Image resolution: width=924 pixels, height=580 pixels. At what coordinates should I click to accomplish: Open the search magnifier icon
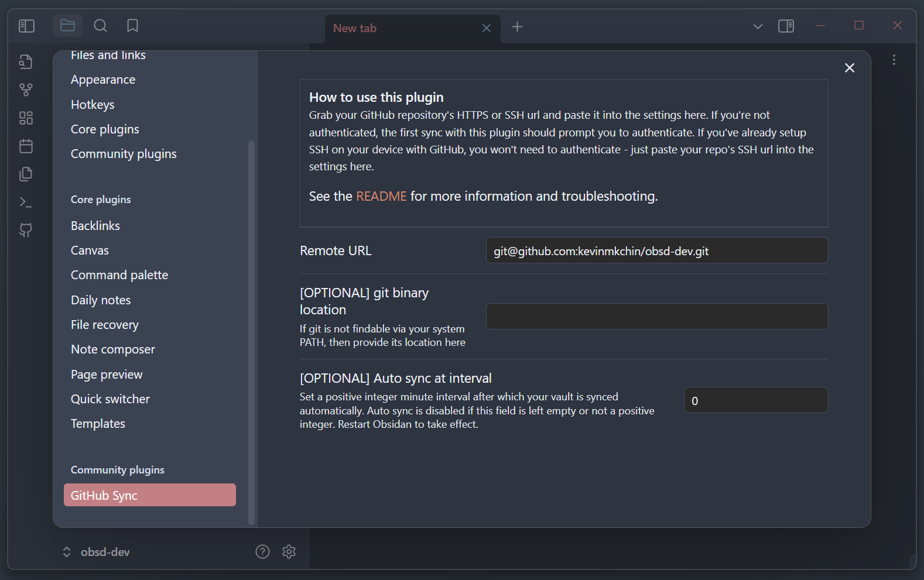point(100,26)
